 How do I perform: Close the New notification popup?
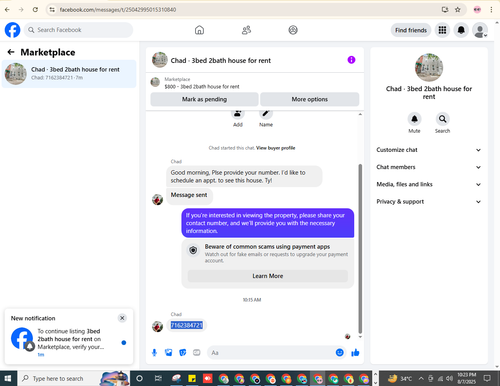(122, 318)
